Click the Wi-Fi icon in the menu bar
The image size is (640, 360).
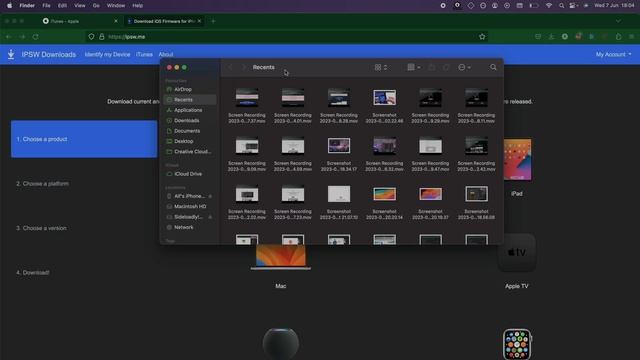point(549,6)
